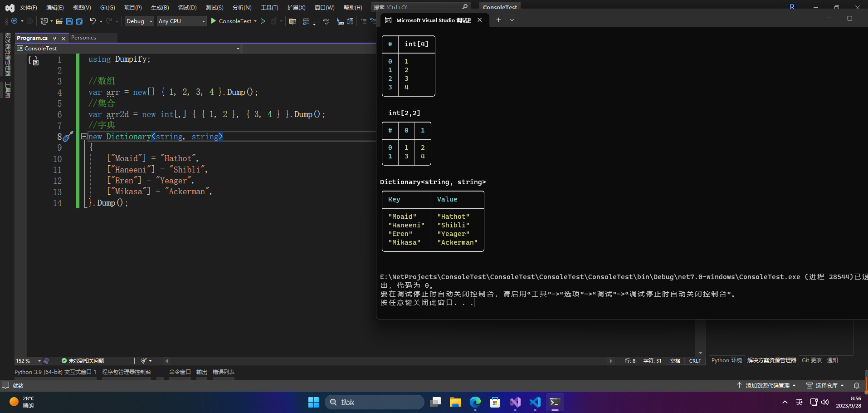Collapse the Dictionary code block outline
The height and width of the screenshot is (413, 868).
84,136
